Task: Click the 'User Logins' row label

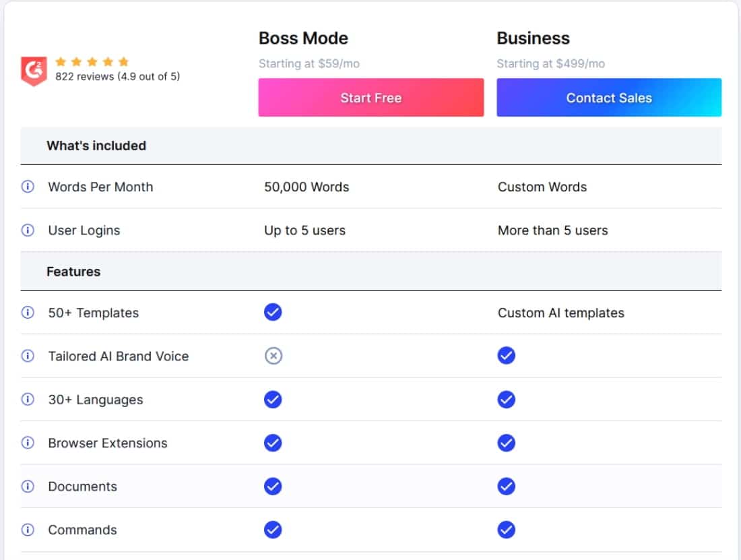Action: (84, 230)
